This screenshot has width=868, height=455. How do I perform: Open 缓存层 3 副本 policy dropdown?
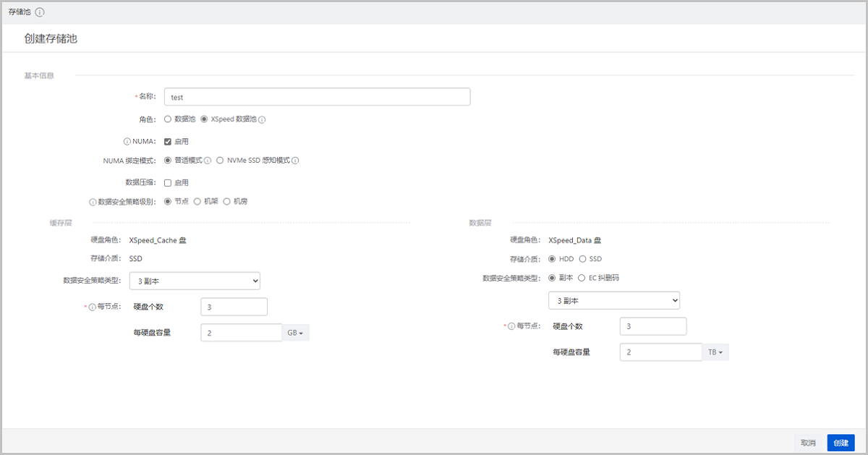click(195, 281)
